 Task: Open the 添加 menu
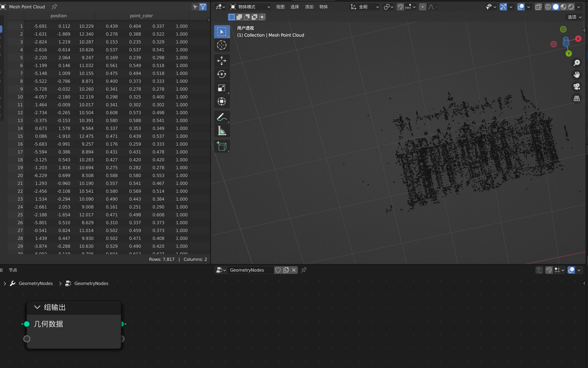(309, 7)
